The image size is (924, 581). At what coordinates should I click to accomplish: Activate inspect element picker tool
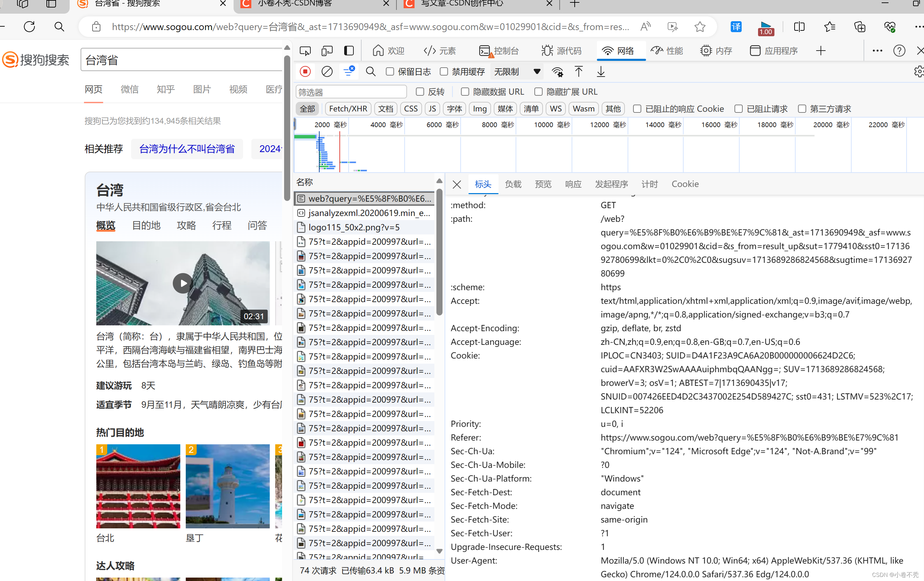point(305,51)
